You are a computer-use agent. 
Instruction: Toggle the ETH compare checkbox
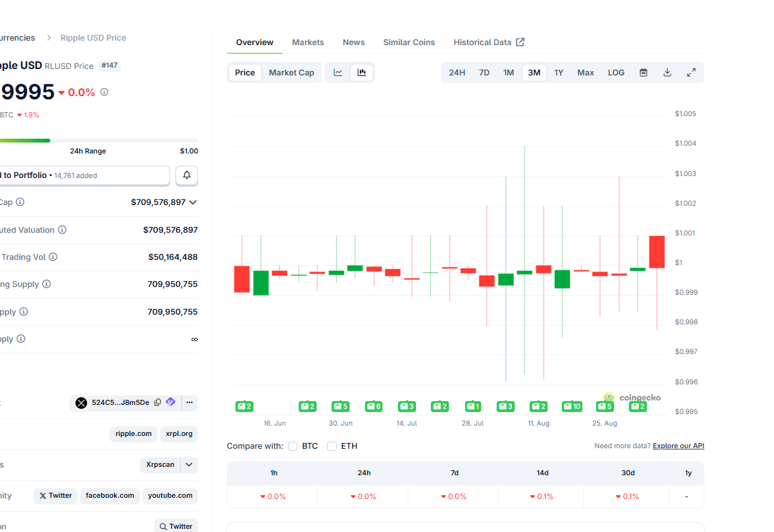click(x=332, y=446)
